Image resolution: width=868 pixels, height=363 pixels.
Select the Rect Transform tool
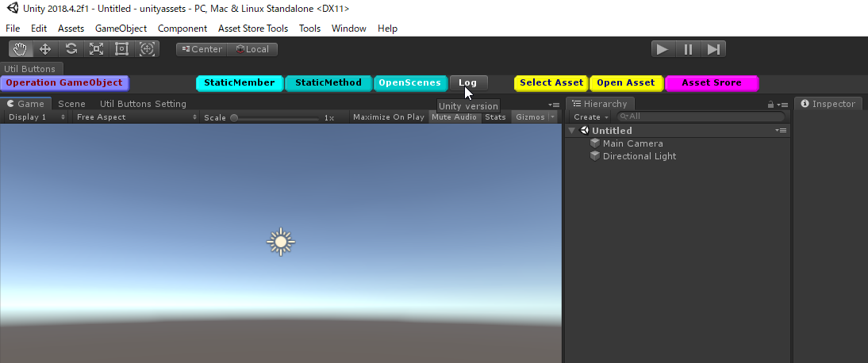pyautogui.click(x=121, y=49)
